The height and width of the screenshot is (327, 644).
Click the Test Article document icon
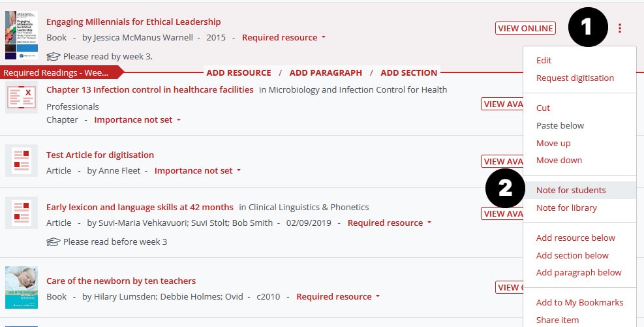[x=22, y=161]
